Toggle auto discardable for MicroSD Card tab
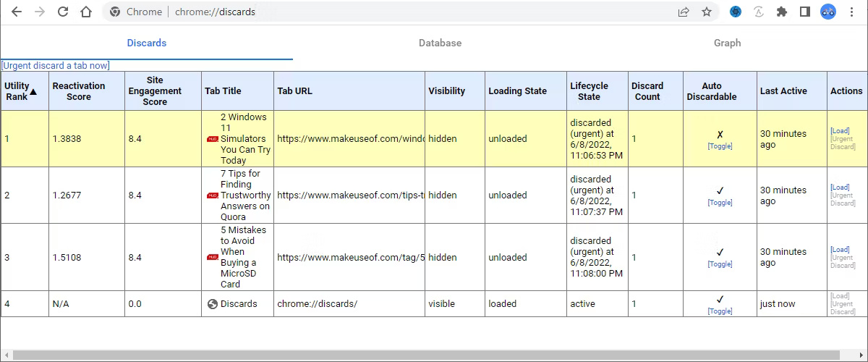The width and height of the screenshot is (868, 362). (x=720, y=264)
